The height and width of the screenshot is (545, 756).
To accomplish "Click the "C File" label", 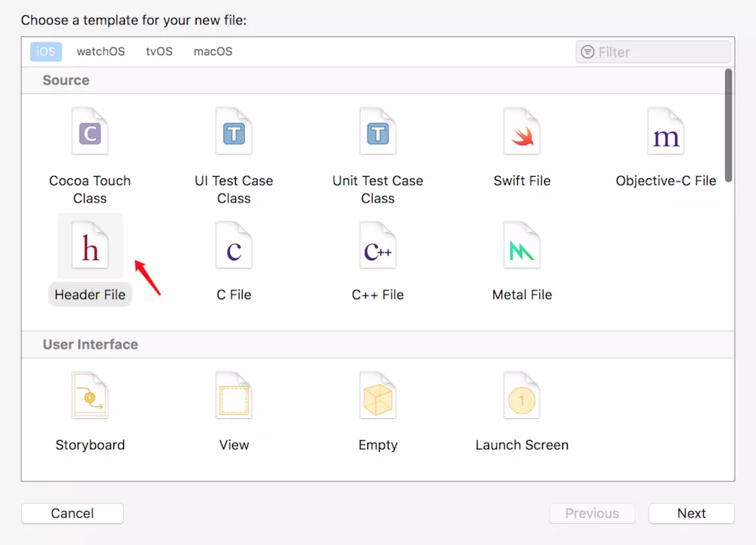I will pyautogui.click(x=234, y=295).
